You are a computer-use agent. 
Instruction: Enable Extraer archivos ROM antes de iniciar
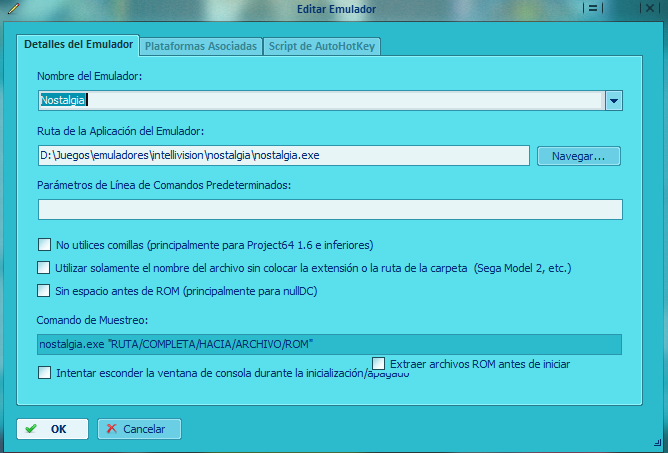point(378,364)
